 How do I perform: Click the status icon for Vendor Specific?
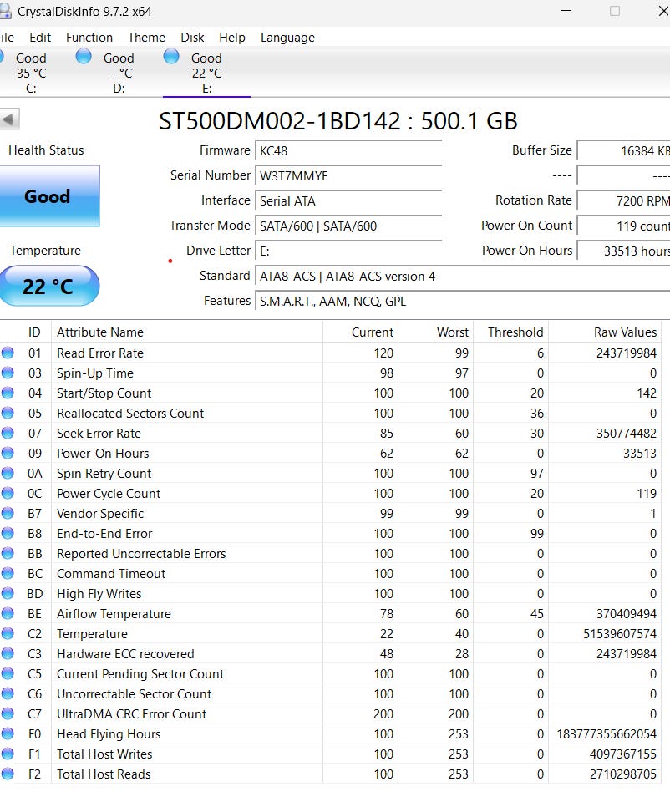(8, 513)
